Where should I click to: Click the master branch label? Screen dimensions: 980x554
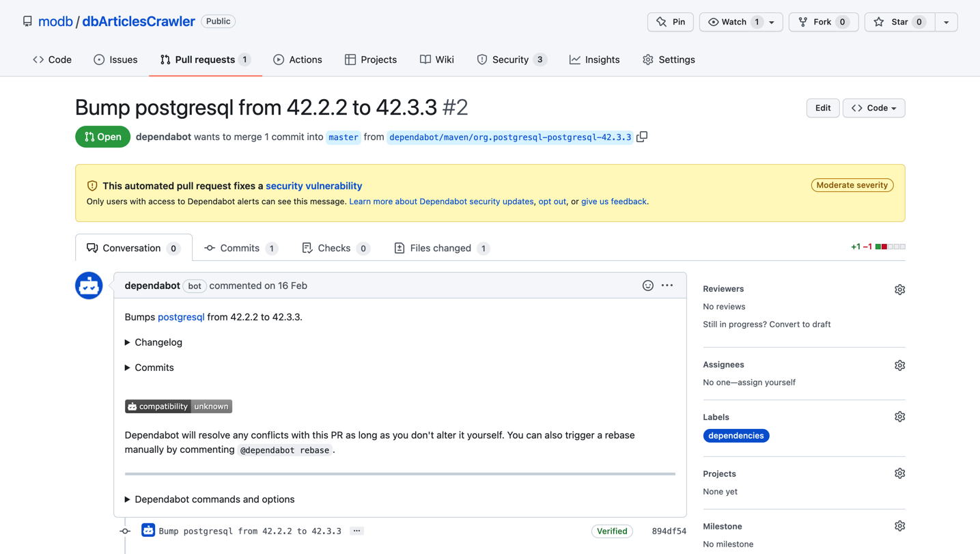click(343, 137)
